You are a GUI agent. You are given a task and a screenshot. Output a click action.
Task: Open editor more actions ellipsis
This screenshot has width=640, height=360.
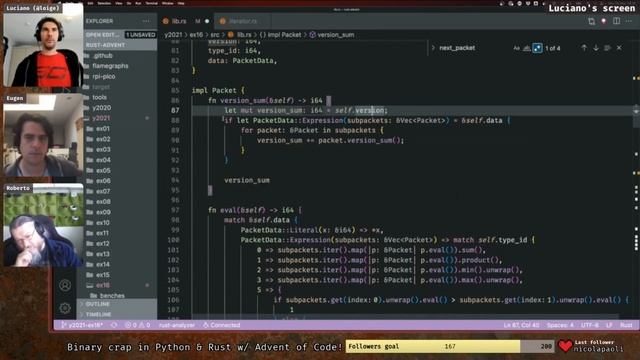[x=629, y=21]
